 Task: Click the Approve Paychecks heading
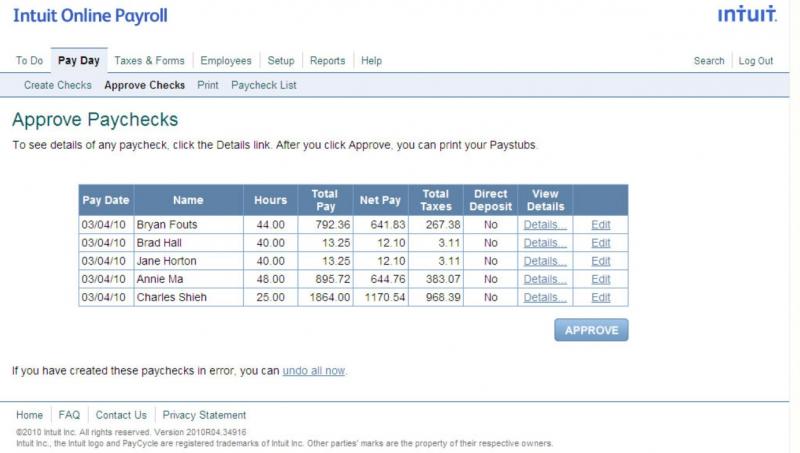click(x=95, y=120)
